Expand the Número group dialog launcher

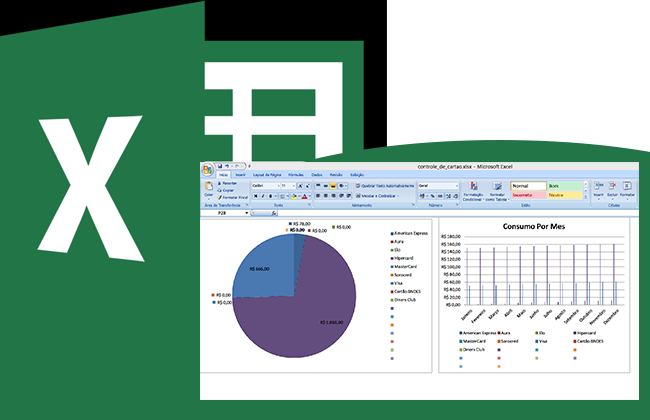pyautogui.click(x=457, y=205)
